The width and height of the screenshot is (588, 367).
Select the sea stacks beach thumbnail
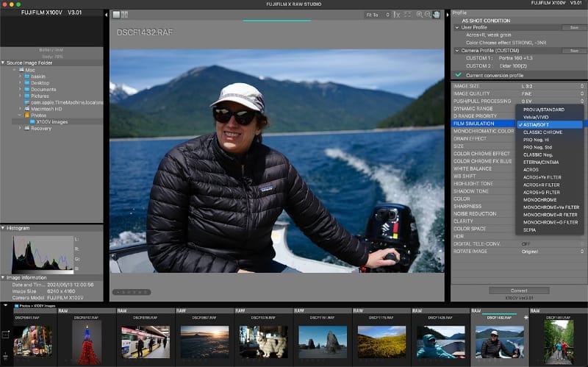(x=323, y=341)
